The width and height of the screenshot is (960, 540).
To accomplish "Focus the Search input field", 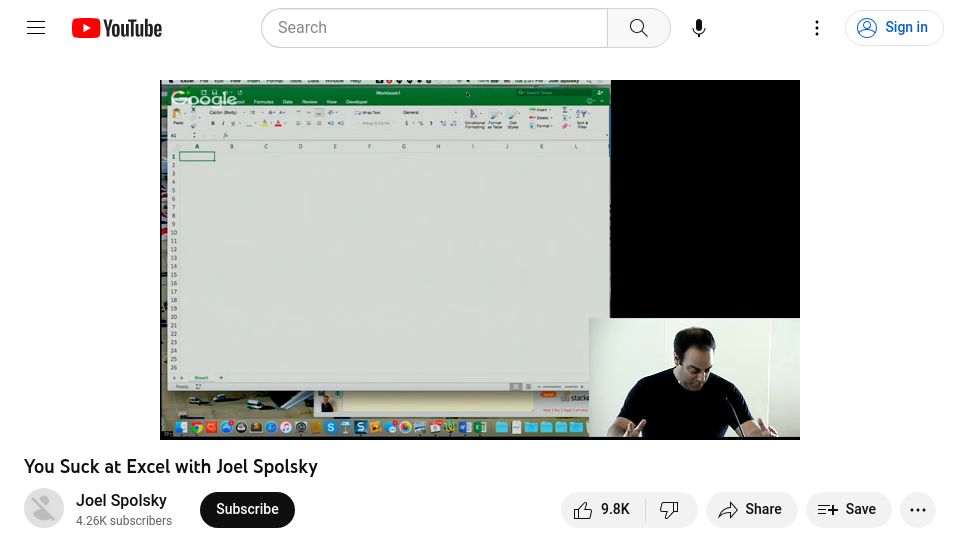I will [434, 28].
